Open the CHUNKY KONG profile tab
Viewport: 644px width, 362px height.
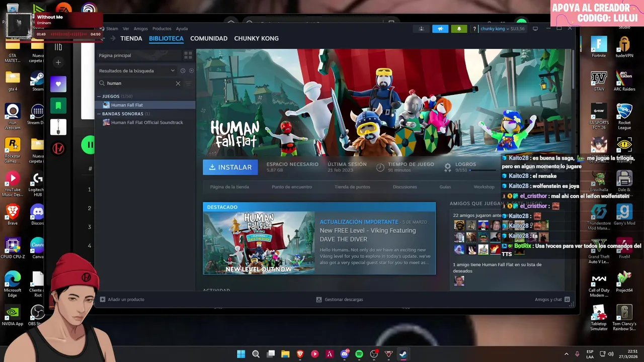(x=256, y=38)
